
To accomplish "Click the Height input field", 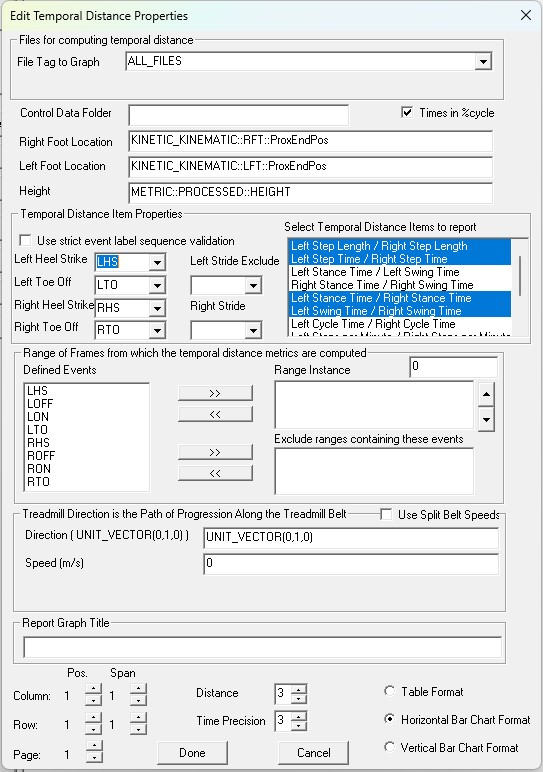I will pyautogui.click(x=310, y=193).
